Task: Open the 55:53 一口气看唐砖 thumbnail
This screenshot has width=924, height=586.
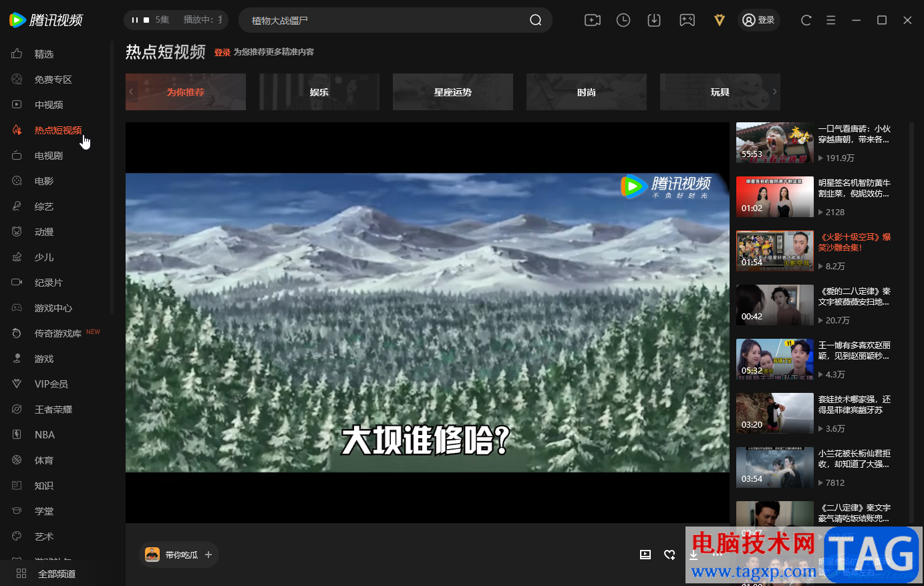Action: [775, 142]
